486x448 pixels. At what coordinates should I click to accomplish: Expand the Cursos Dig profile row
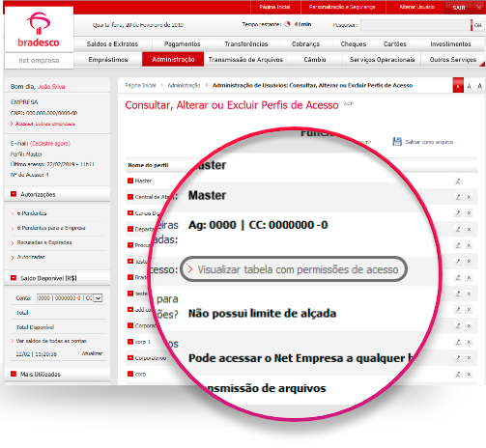click(x=130, y=213)
